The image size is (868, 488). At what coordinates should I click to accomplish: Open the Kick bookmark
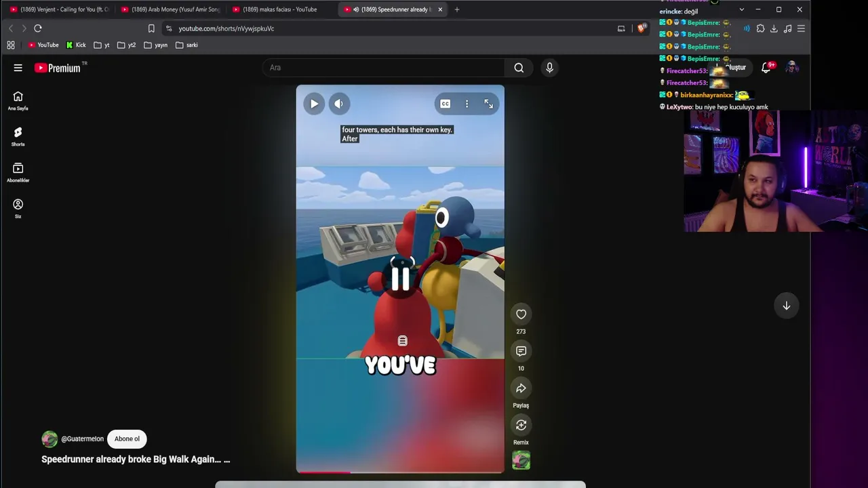[x=76, y=45]
